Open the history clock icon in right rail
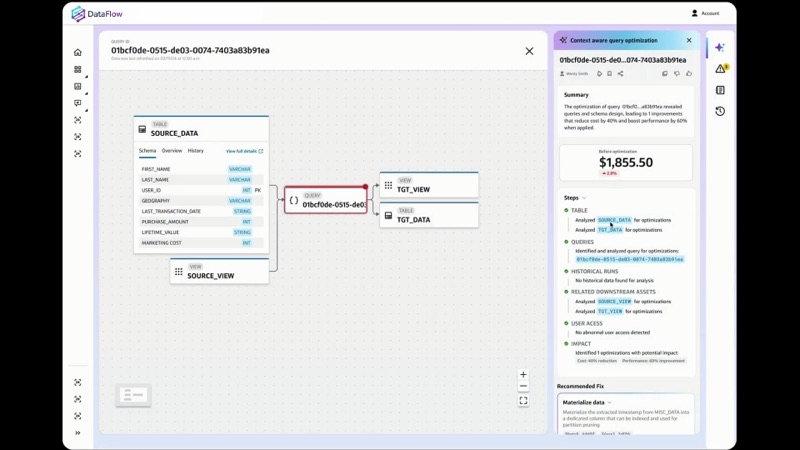 coord(720,111)
